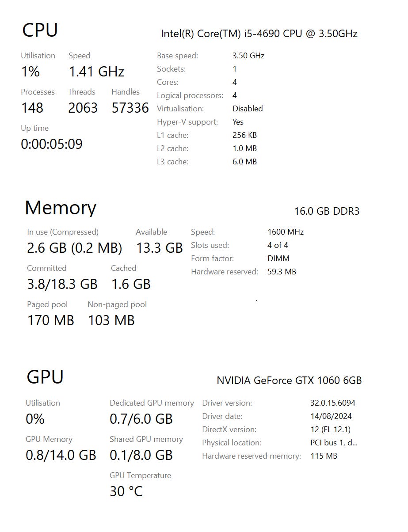Select the CPU Utilisation 1% value
408x532 pixels.
(x=31, y=72)
